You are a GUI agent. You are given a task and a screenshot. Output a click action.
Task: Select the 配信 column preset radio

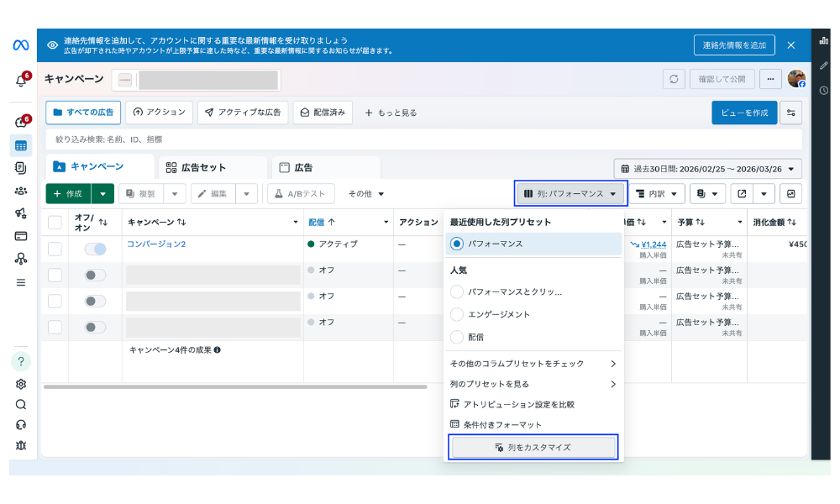coord(458,337)
